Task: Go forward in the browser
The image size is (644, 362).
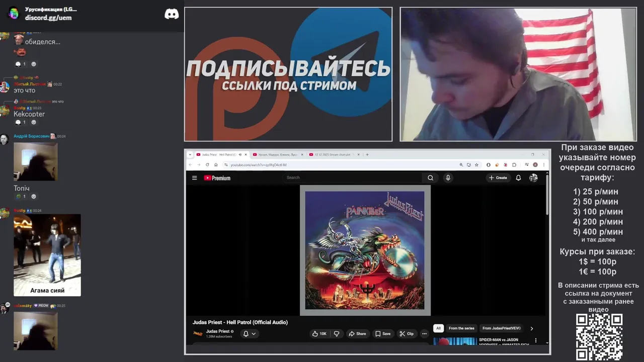Action: point(199,164)
